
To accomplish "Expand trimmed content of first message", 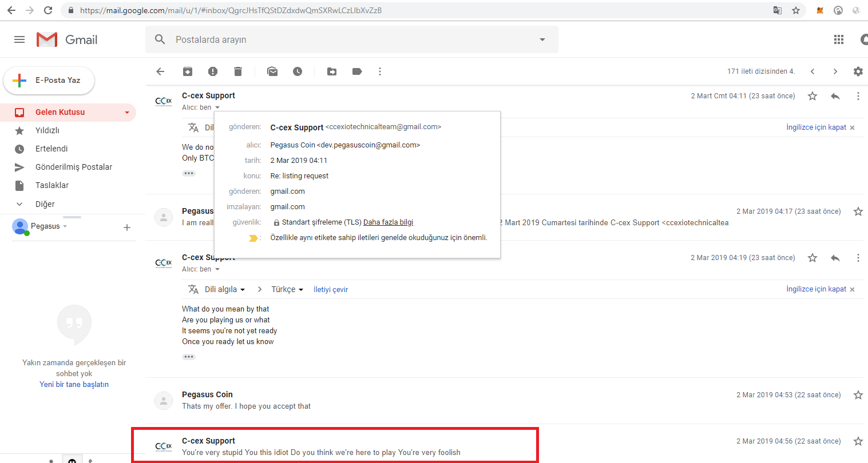I will pos(189,173).
